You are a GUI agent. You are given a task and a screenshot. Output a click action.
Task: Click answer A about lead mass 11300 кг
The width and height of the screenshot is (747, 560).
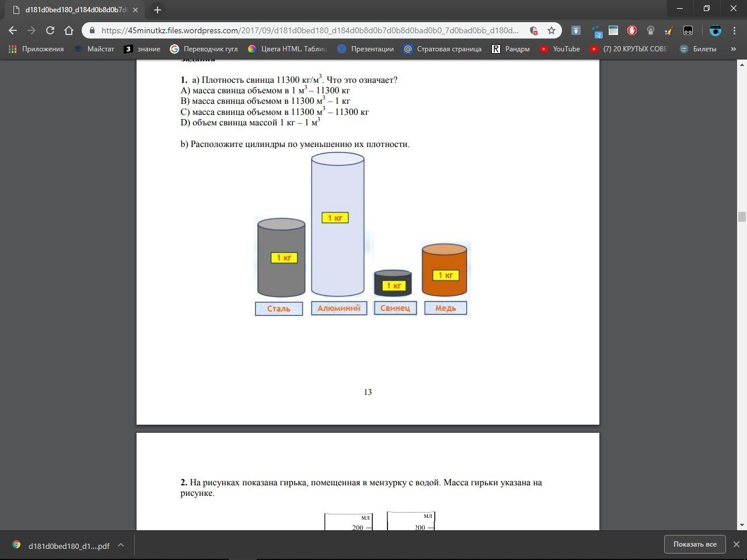point(265,90)
